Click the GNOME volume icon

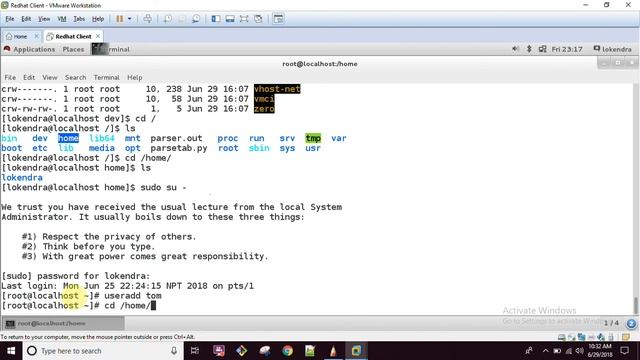(516, 49)
